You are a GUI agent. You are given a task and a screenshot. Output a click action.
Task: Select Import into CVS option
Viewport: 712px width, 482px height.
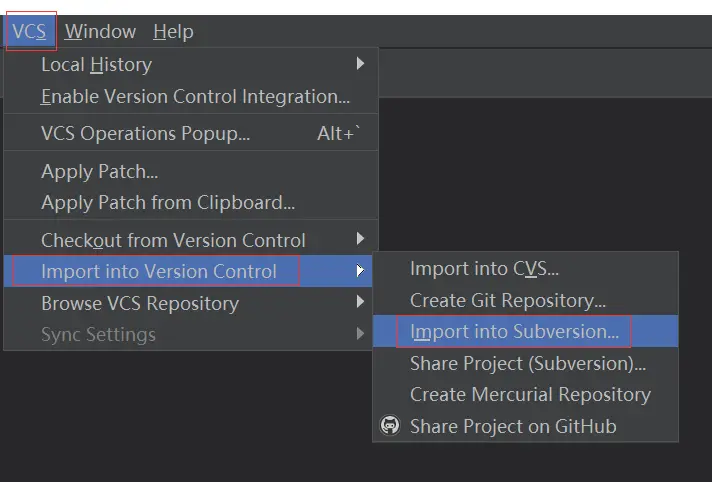click(x=484, y=269)
